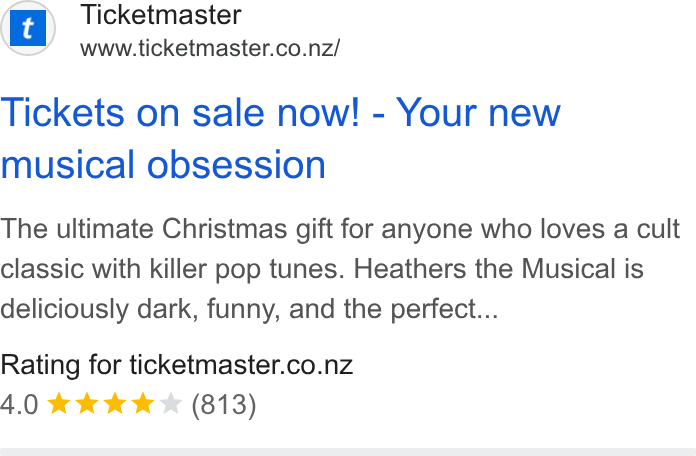Click 'Rating for ticketmaster.co.nz' label

177,365
